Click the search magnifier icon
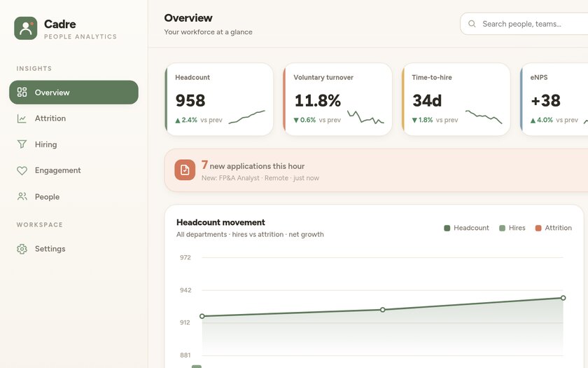This screenshot has height=368, width=588. pos(472,24)
